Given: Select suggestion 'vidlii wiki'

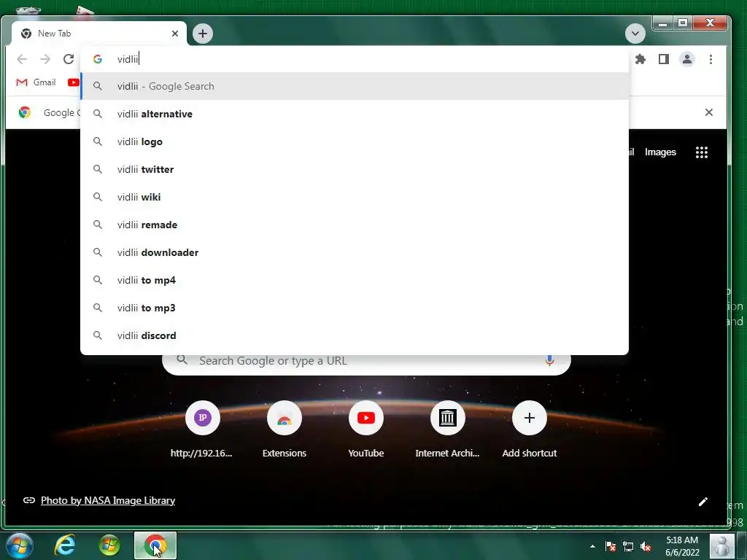Looking at the screenshot, I should (355, 197).
